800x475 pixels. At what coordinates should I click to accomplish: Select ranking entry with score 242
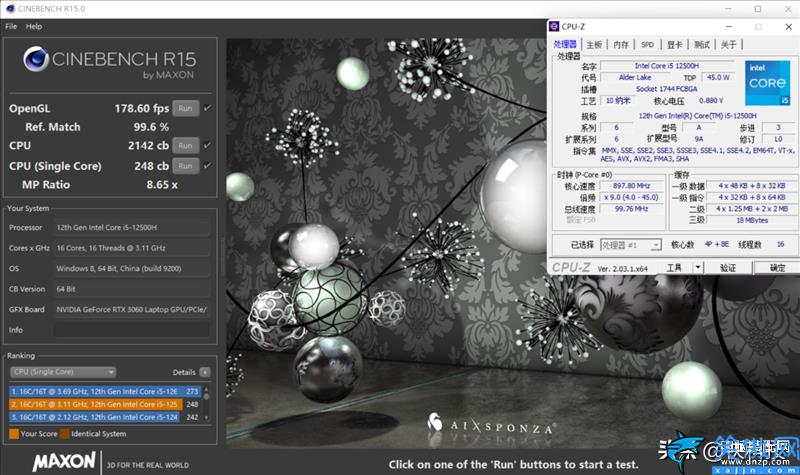(x=105, y=417)
